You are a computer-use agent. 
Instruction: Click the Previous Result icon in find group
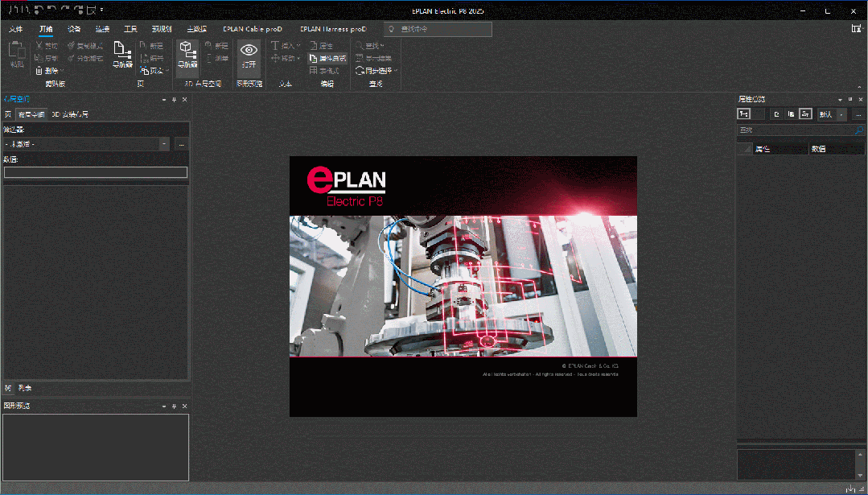[x=360, y=58]
